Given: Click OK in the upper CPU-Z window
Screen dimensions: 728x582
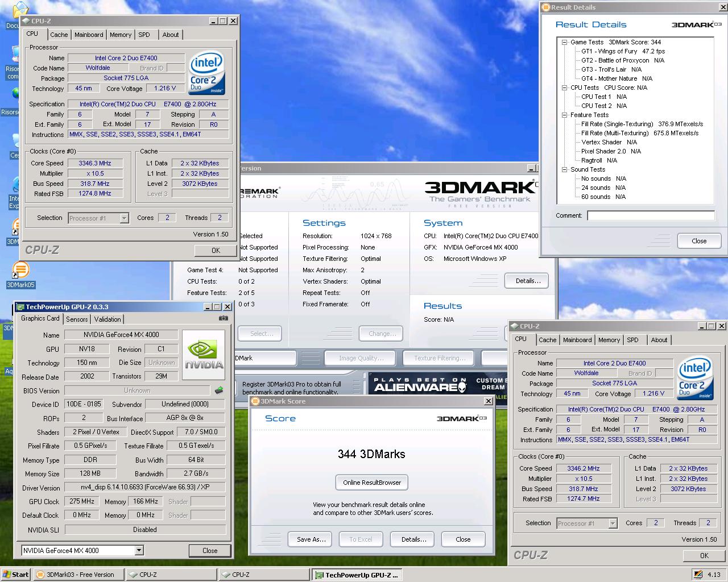Looking at the screenshot, I should click(216, 250).
